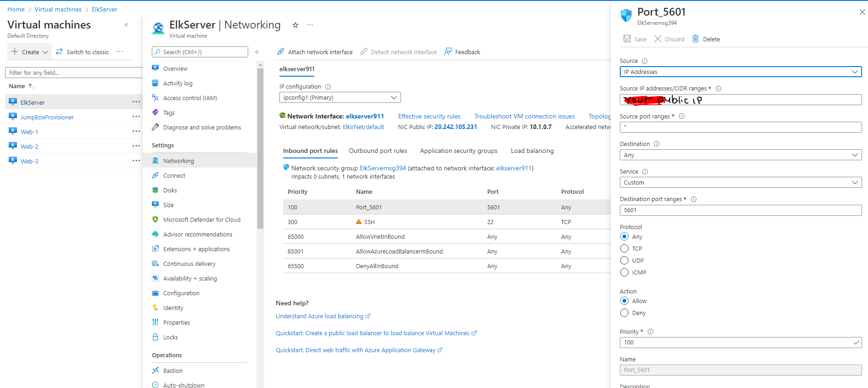Click the info icon beside Source label
Screen dimensions: 868x388
click(645, 61)
